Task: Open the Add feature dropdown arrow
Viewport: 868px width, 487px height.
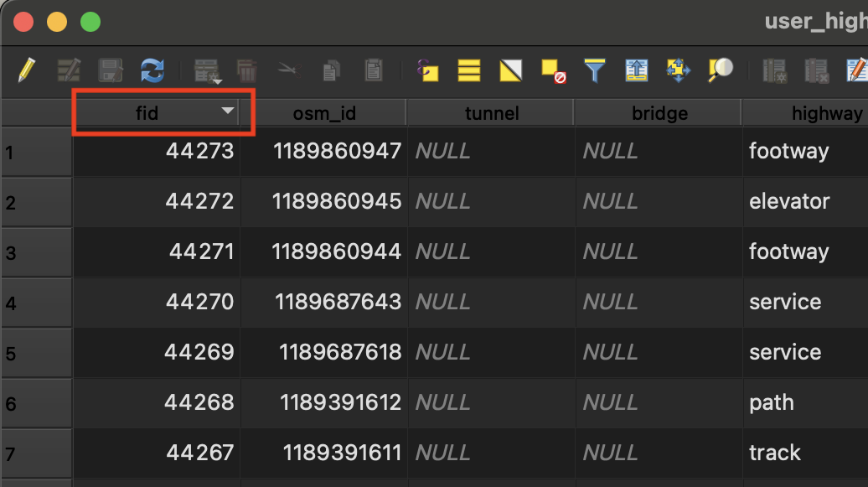Action: [217, 81]
